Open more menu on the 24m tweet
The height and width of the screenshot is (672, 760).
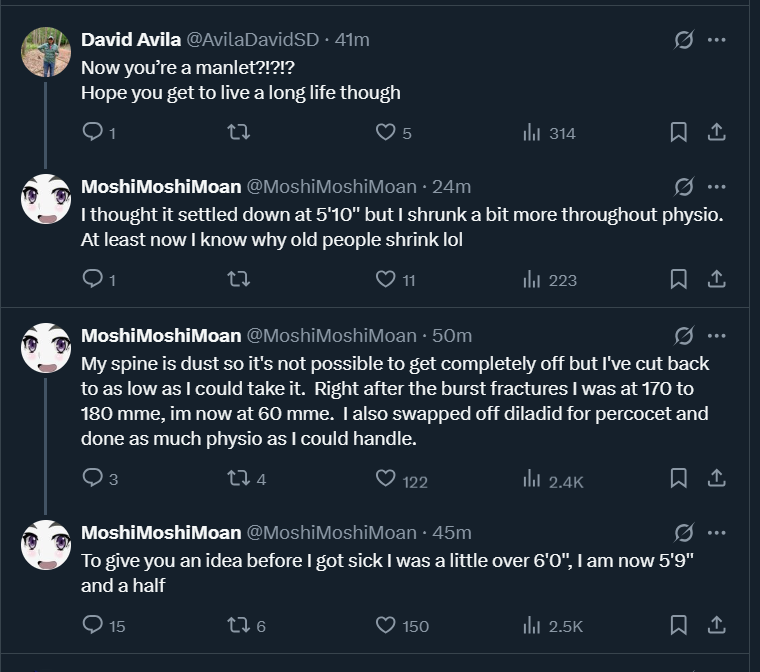click(716, 187)
